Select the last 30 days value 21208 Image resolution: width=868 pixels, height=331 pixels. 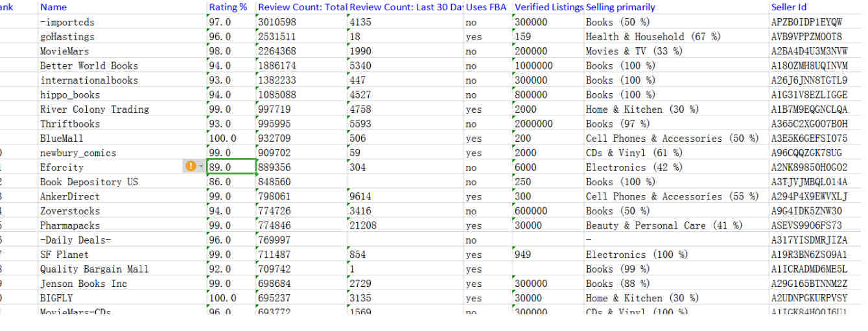tap(363, 225)
